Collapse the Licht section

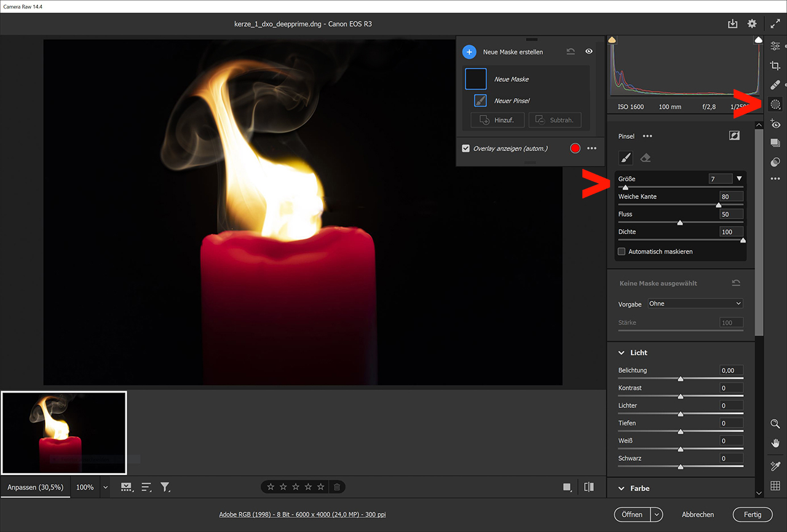click(621, 353)
